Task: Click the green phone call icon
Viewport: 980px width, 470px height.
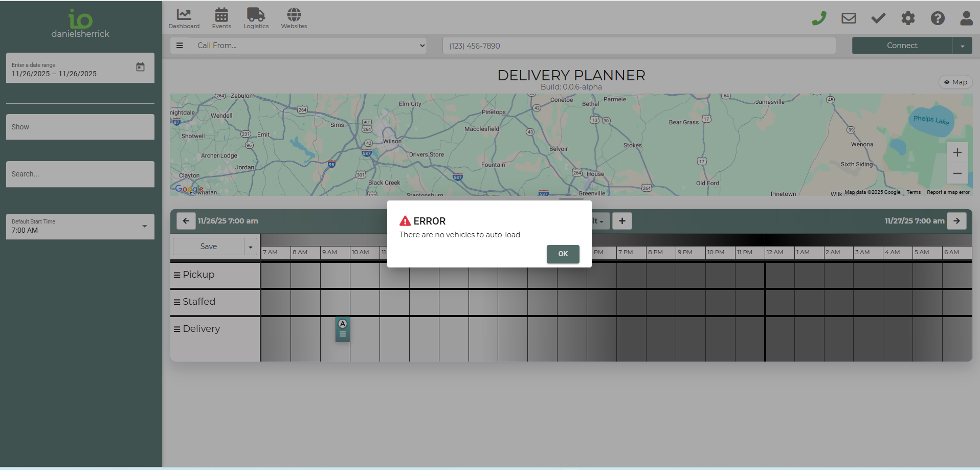Action: coord(819,19)
